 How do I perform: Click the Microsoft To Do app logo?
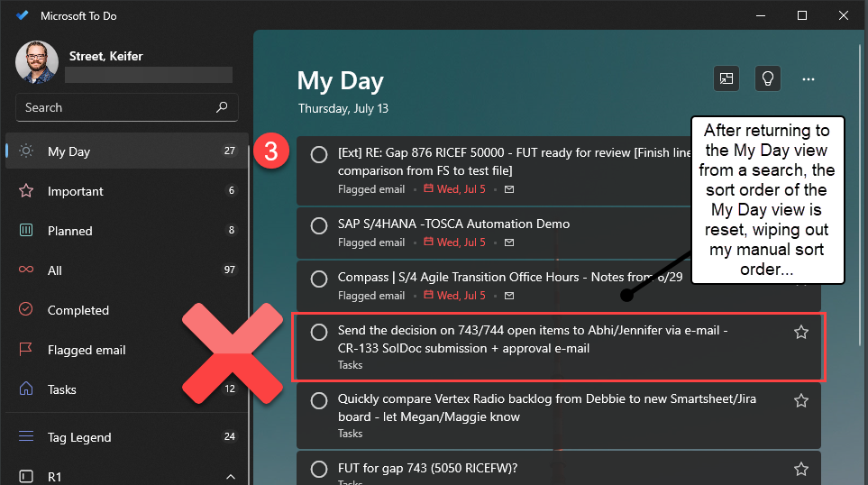23,16
